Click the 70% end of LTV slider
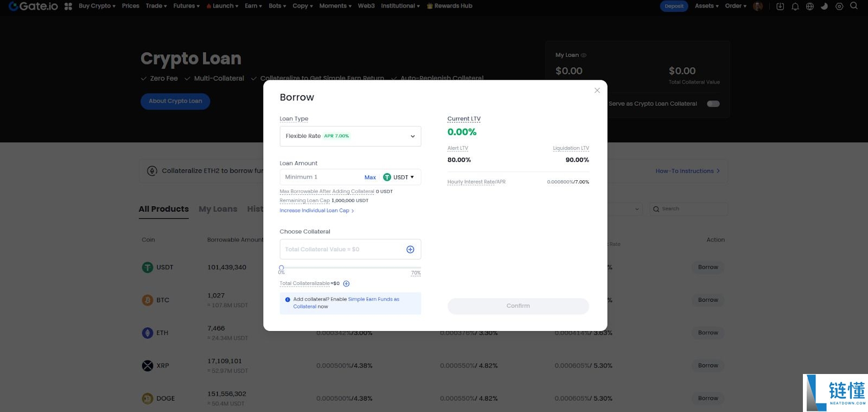Image resolution: width=868 pixels, height=412 pixels. (x=416, y=273)
